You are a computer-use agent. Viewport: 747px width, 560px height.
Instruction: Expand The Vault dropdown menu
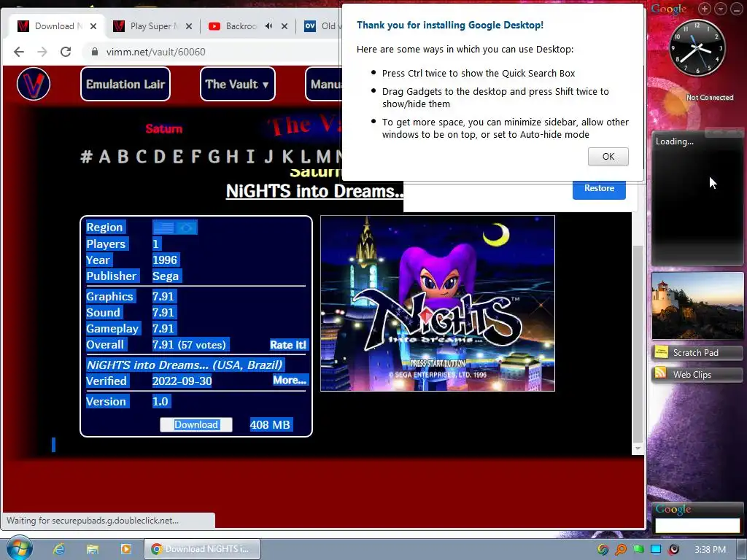(x=237, y=85)
